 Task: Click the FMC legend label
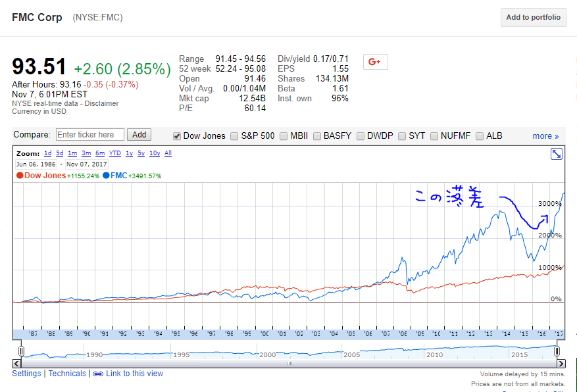coord(118,176)
